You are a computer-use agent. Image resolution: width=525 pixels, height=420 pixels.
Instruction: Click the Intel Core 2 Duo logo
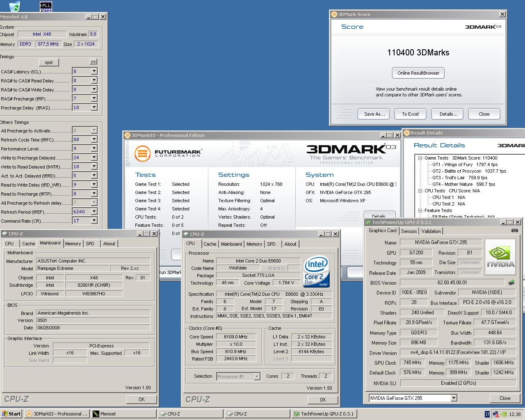point(316,272)
